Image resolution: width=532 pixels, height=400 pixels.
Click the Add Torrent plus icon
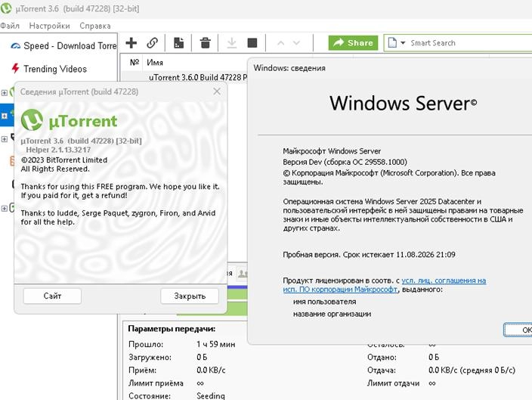(x=131, y=43)
